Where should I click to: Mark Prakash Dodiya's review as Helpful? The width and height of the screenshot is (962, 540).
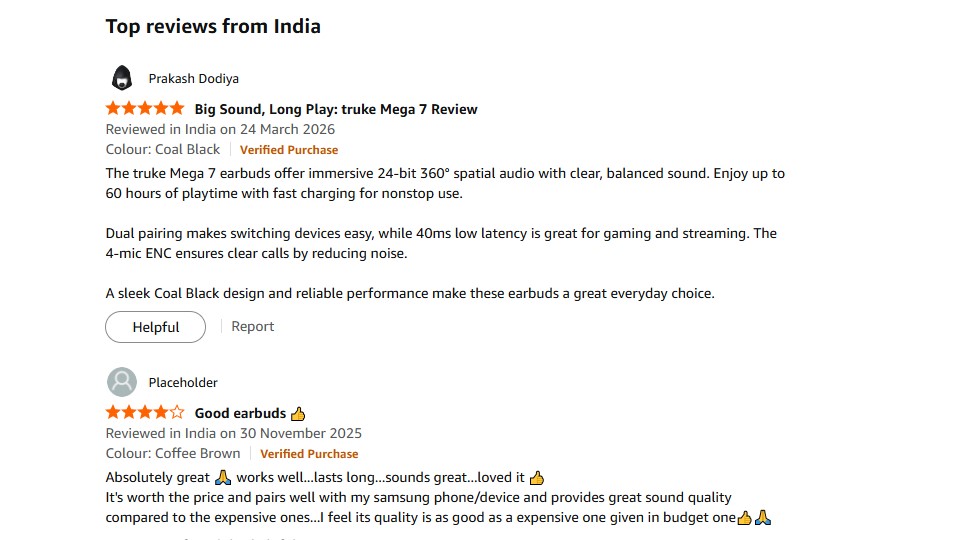click(x=155, y=327)
